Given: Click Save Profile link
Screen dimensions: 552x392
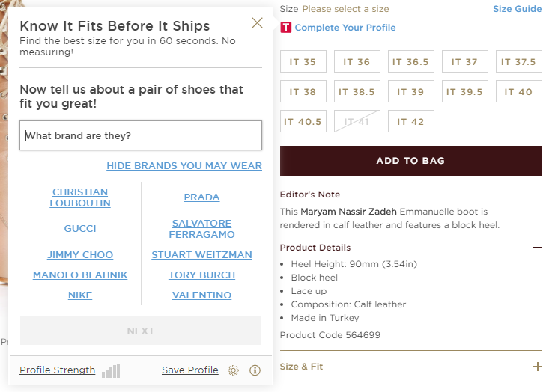Looking at the screenshot, I should click(189, 370).
